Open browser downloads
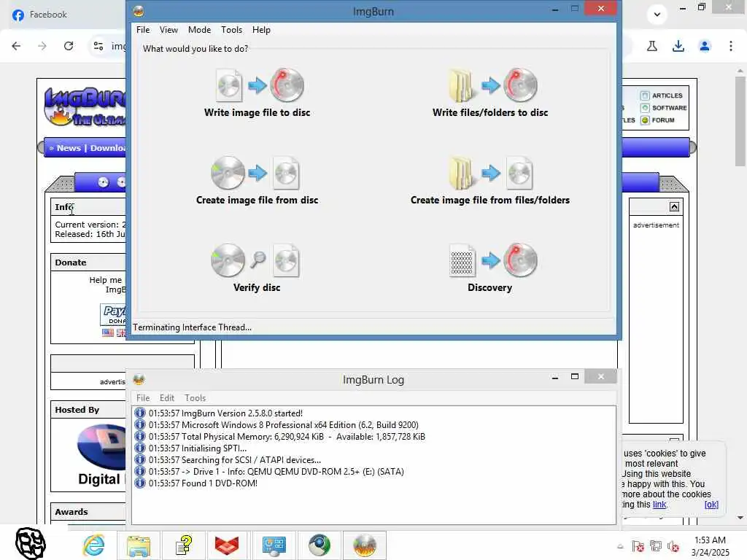 pos(678,46)
